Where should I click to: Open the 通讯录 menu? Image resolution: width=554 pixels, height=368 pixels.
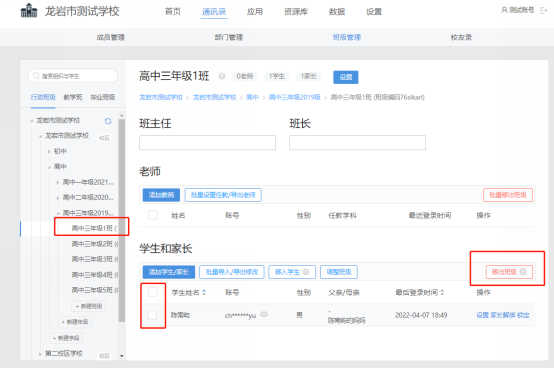(x=214, y=12)
